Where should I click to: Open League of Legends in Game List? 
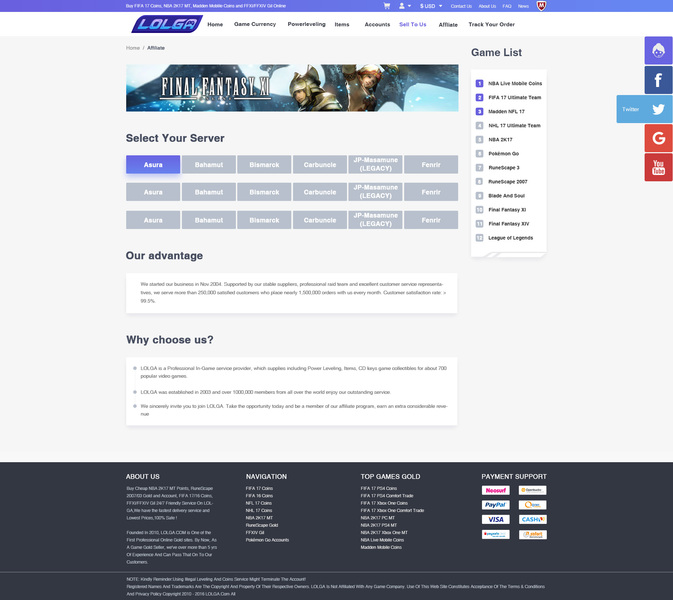510,238
